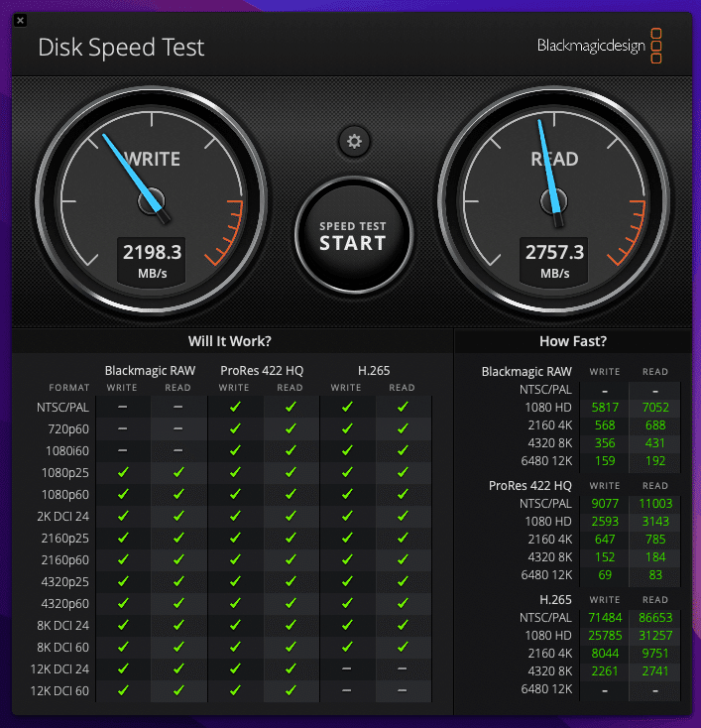Close the Disk Speed Test window
Viewport: 701px width, 728px height.
21,21
